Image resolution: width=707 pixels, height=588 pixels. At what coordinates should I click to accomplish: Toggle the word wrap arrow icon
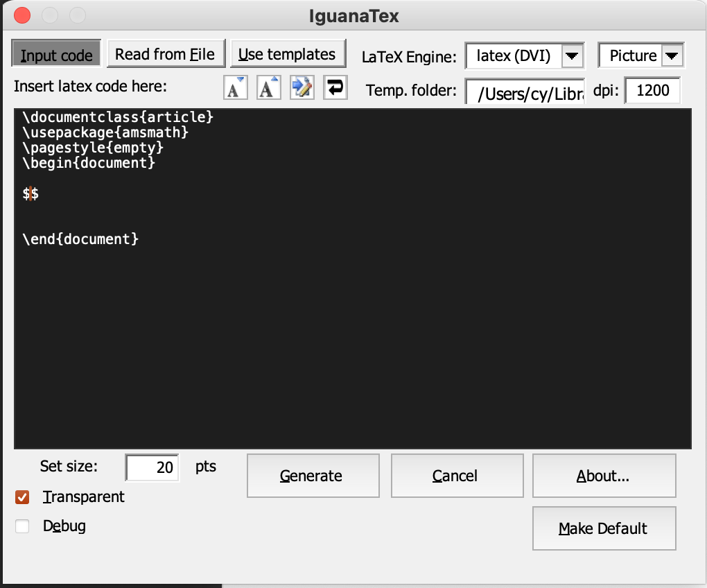335,88
